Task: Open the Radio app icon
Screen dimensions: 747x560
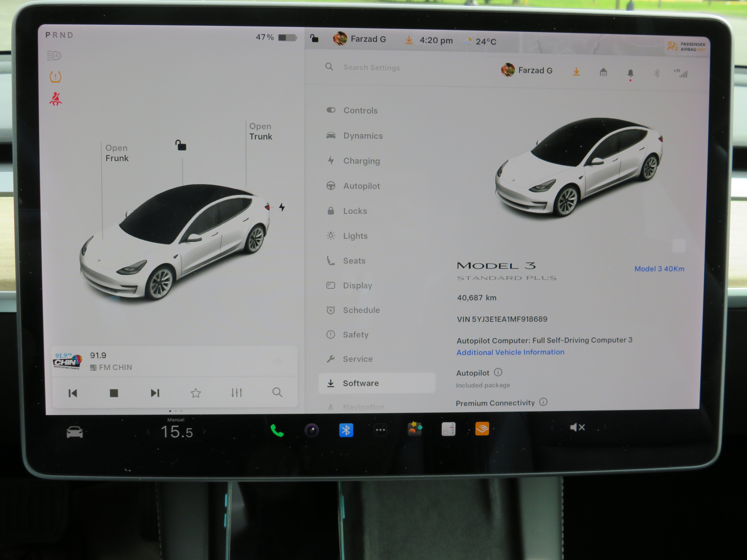Action: (448, 429)
